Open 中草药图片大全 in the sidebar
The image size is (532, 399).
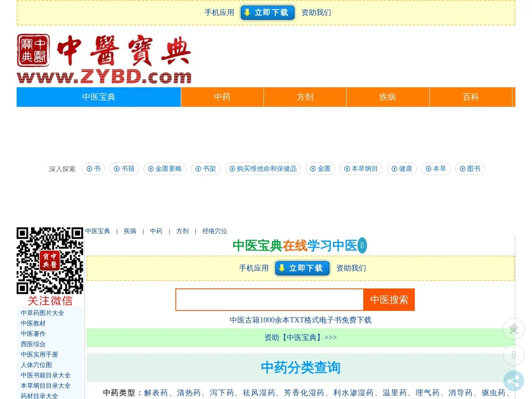(x=42, y=313)
